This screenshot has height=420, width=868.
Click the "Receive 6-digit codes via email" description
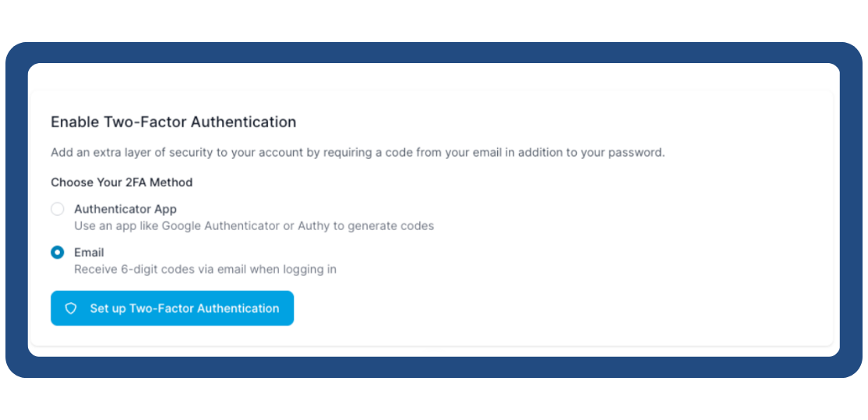tap(205, 270)
